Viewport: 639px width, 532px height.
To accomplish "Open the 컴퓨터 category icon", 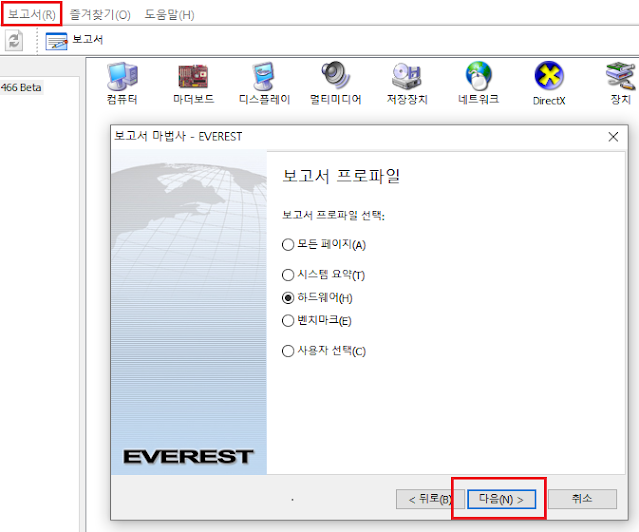I will pos(122,83).
